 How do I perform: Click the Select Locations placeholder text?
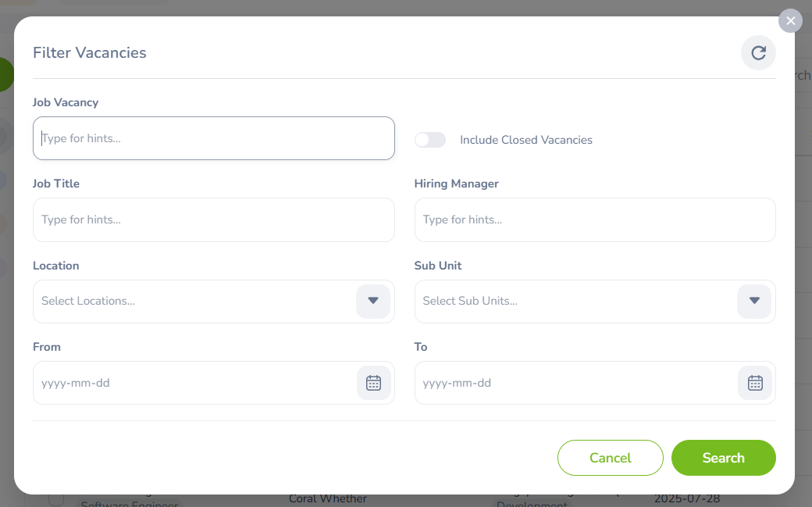click(88, 301)
